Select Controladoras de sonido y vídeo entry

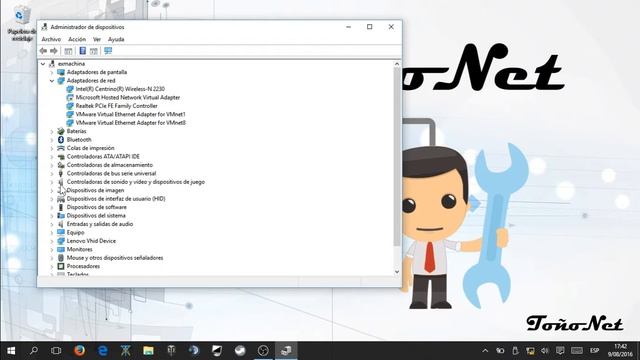click(x=136, y=182)
